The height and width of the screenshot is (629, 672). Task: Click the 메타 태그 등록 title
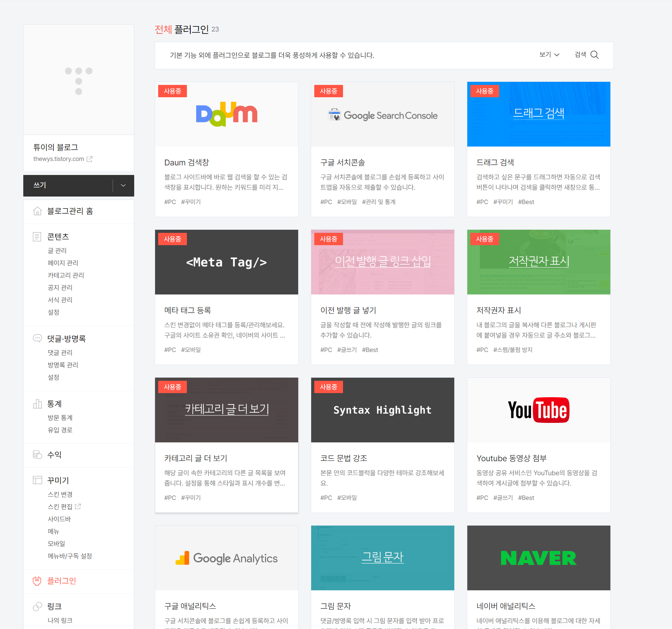click(x=188, y=310)
